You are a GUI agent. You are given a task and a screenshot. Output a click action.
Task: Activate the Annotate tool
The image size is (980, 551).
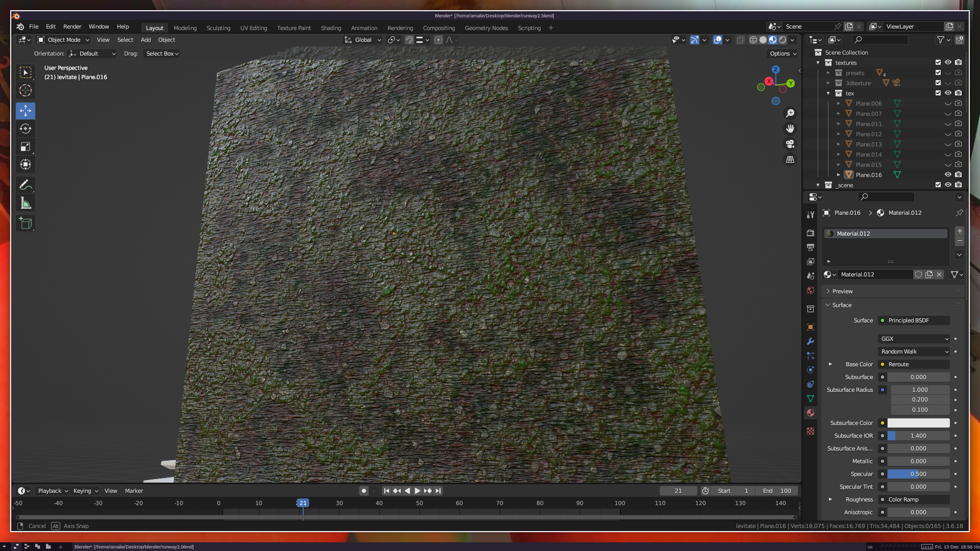[26, 185]
